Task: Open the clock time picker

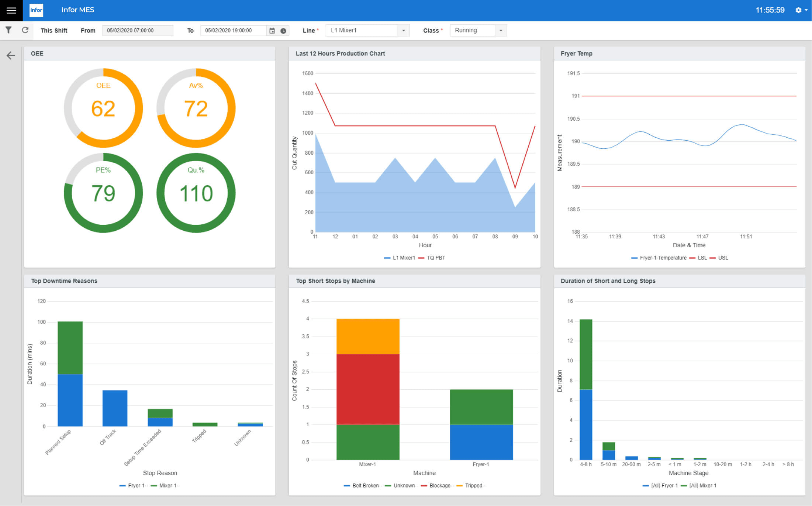Action: pos(283,31)
